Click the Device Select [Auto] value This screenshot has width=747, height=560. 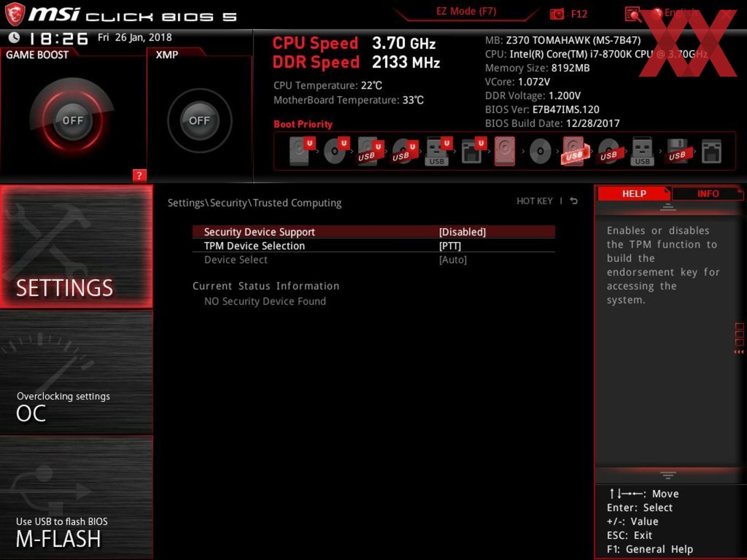(x=453, y=260)
